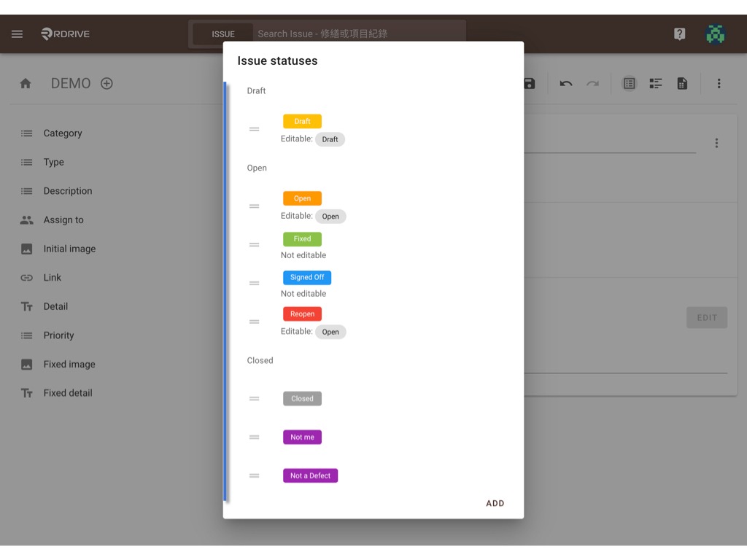
Task: Click Not editable text under Fixed
Action: 303,255
